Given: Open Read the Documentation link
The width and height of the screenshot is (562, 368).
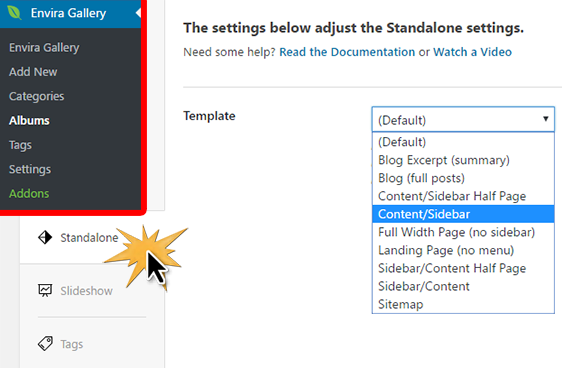Looking at the screenshot, I should click(x=347, y=52).
